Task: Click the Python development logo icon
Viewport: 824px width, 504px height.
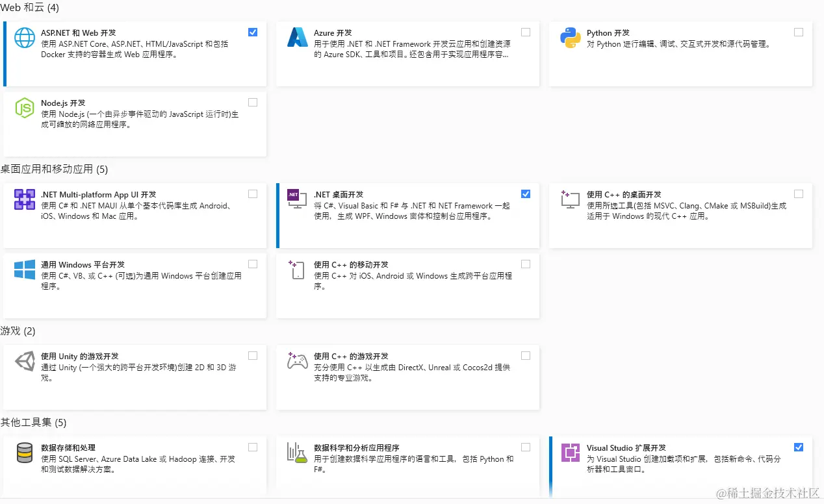Action: (571, 38)
